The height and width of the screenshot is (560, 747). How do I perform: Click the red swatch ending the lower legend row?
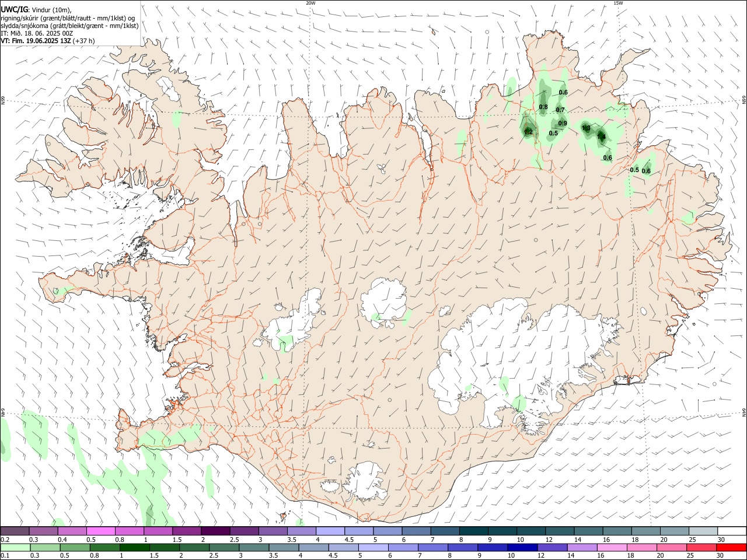tap(731, 547)
